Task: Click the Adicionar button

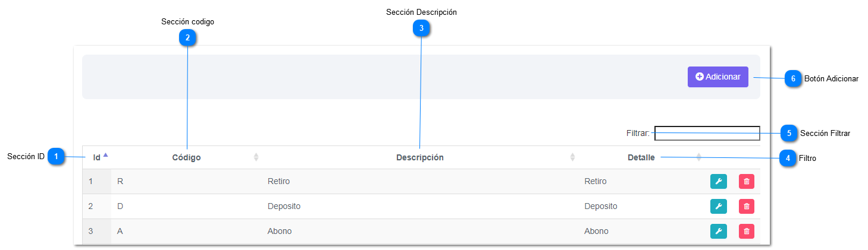Action: [718, 77]
